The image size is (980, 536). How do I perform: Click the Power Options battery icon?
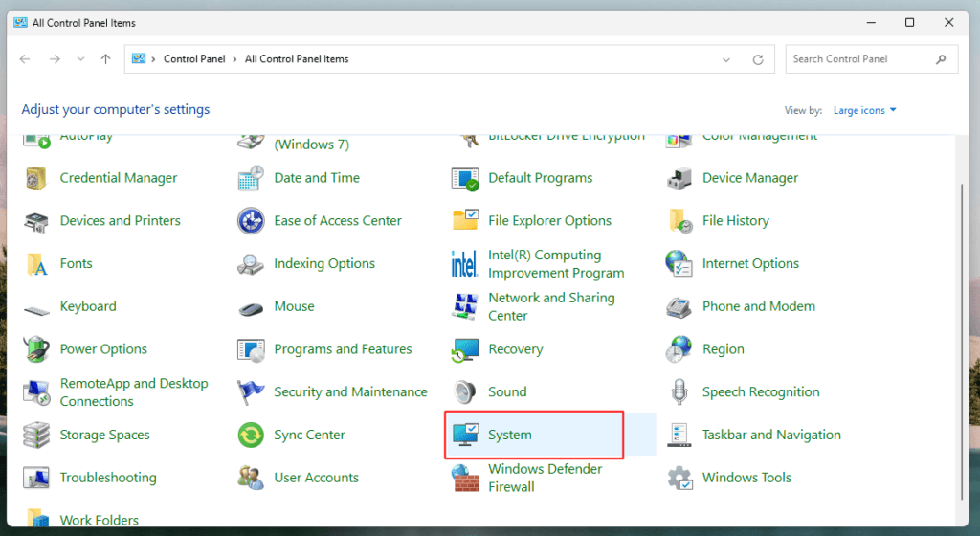36,349
